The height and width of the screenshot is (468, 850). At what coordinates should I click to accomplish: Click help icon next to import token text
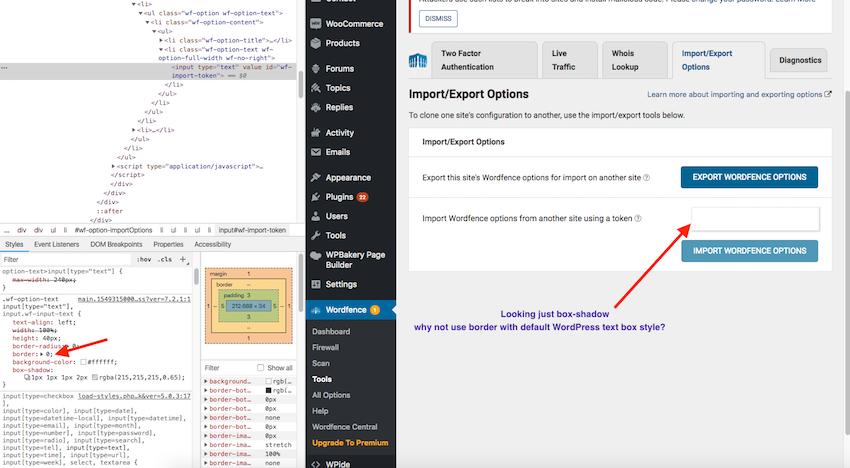[638, 219]
